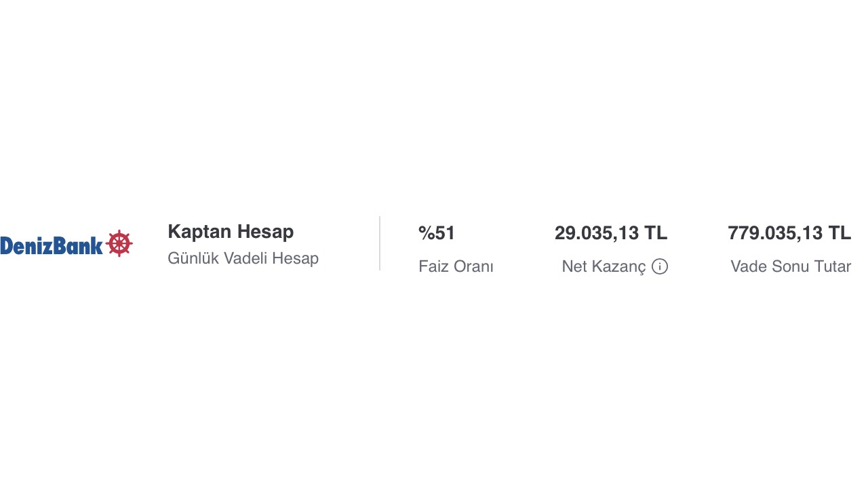Click the TL unit after 29.035,13
Screen dimensions: 868x488
656,233
